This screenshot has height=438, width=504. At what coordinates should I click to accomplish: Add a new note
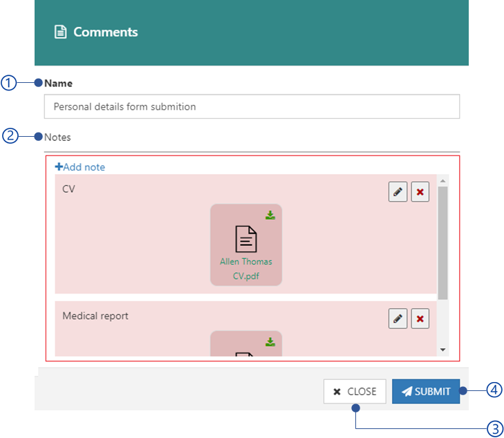[80, 167]
